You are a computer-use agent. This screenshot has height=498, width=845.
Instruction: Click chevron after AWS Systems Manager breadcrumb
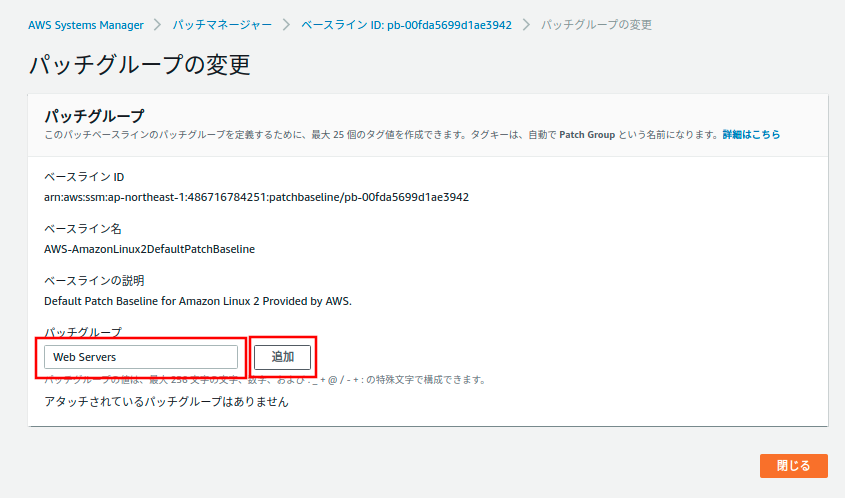tap(158, 24)
